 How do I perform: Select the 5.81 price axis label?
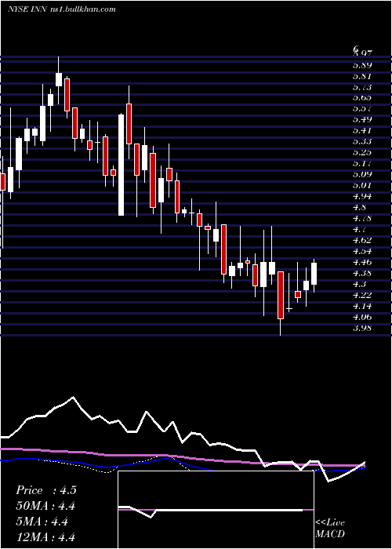click(362, 76)
